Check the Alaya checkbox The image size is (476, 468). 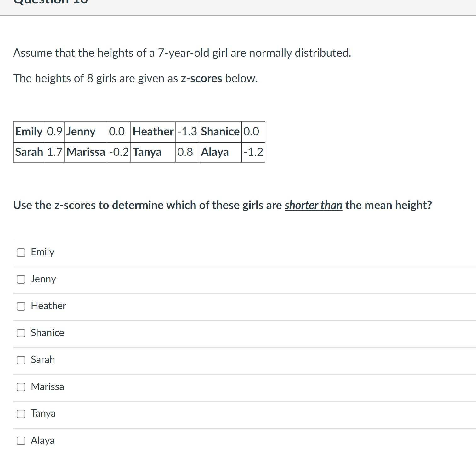[21, 441]
